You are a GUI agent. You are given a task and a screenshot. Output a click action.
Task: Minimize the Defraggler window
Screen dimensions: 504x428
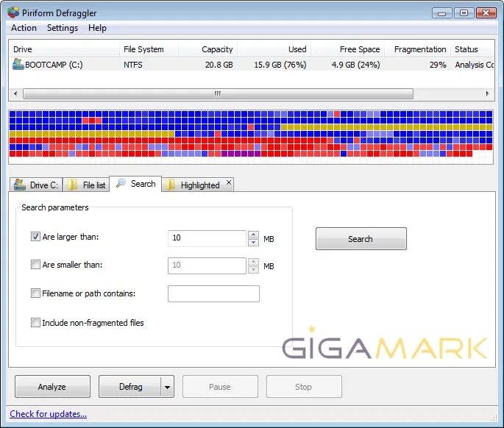click(x=442, y=13)
